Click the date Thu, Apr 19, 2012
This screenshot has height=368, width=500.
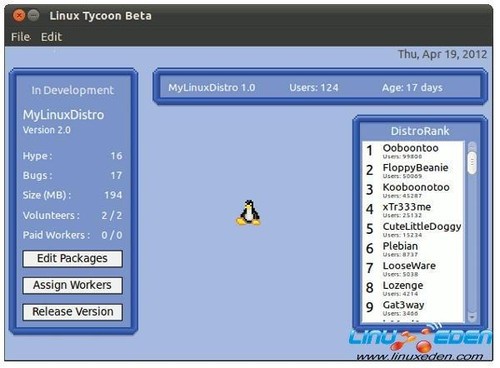tap(442, 54)
